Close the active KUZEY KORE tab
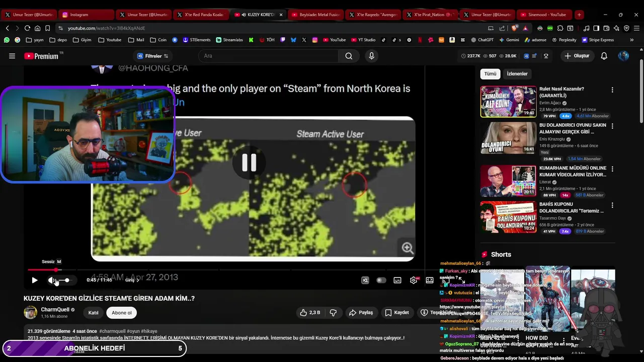Image resolution: width=644 pixels, height=362 pixels. click(x=281, y=15)
